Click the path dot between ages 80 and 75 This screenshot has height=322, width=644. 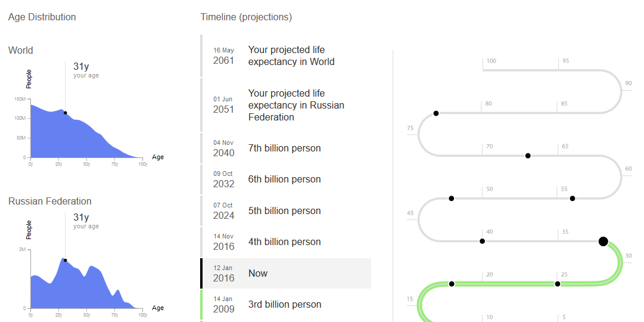tap(436, 113)
